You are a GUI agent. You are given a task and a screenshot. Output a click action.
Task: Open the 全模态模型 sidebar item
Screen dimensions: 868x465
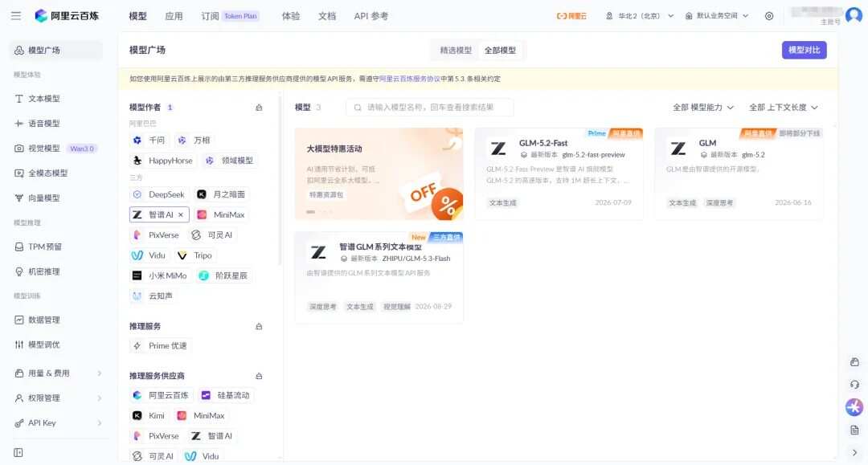point(47,173)
